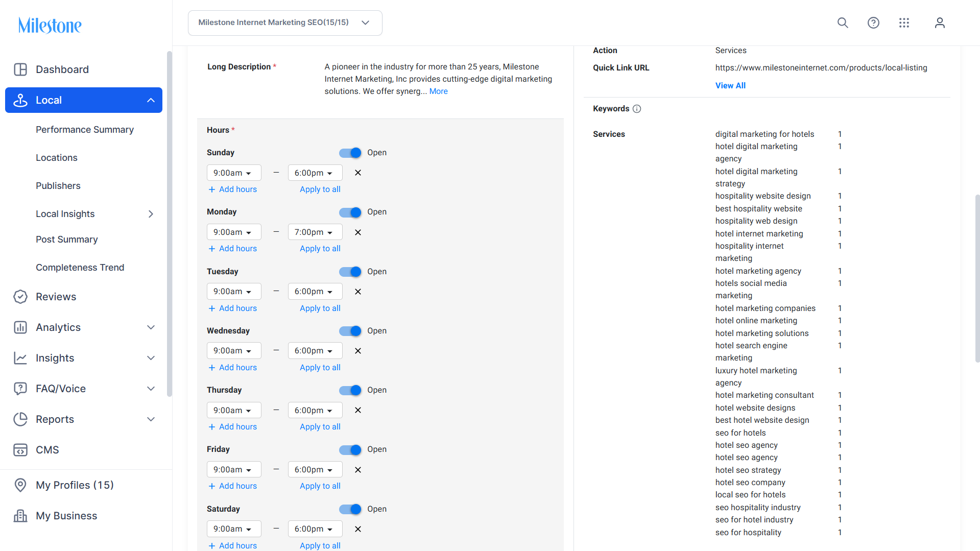Image resolution: width=980 pixels, height=551 pixels.
Task: Select the Reviews menu item
Action: [56, 297]
